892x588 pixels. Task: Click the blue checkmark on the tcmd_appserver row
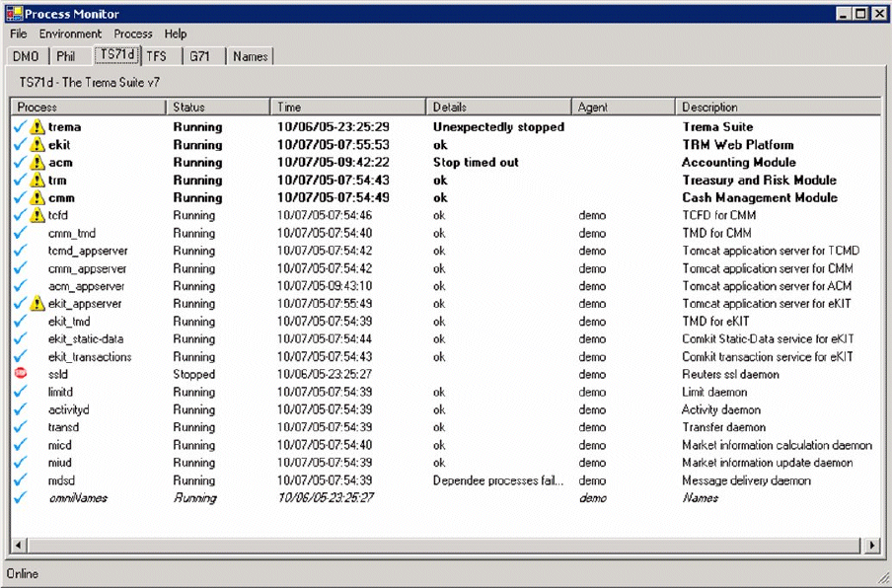21,251
